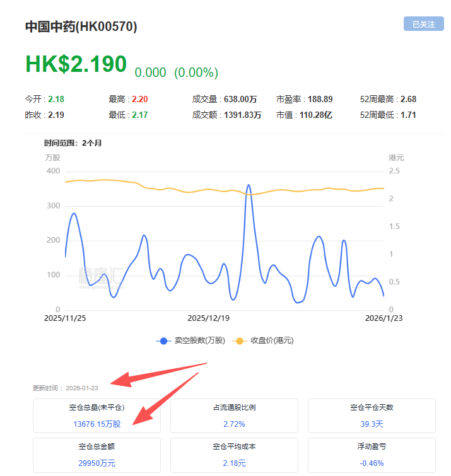Click the 更新时间: 2026-01-23 text

pyautogui.click(x=66, y=388)
